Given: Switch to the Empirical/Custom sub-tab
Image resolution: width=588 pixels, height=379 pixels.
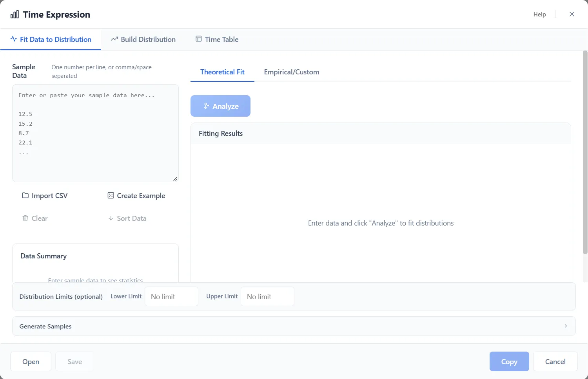Looking at the screenshot, I should tap(292, 72).
